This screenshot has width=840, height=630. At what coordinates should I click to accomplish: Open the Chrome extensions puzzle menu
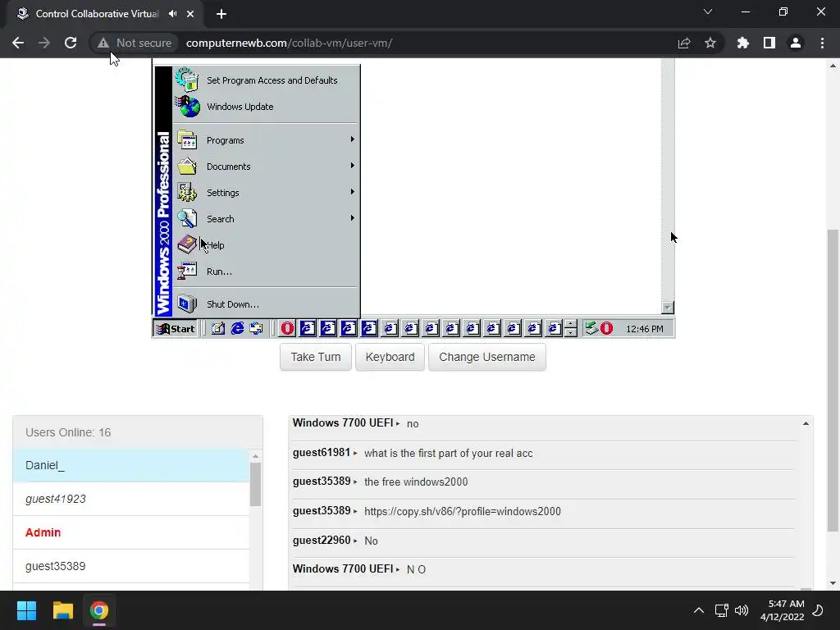point(743,43)
